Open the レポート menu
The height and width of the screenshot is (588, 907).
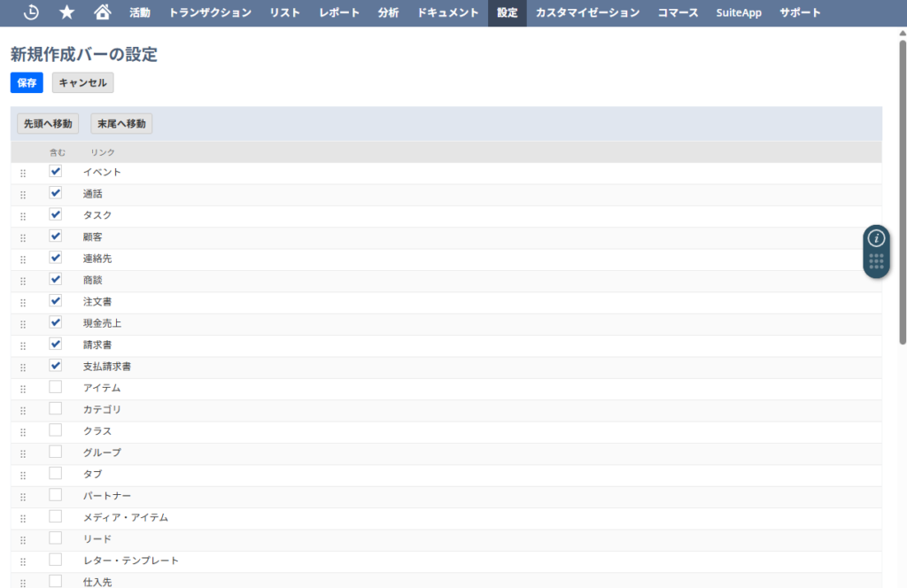(339, 12)
